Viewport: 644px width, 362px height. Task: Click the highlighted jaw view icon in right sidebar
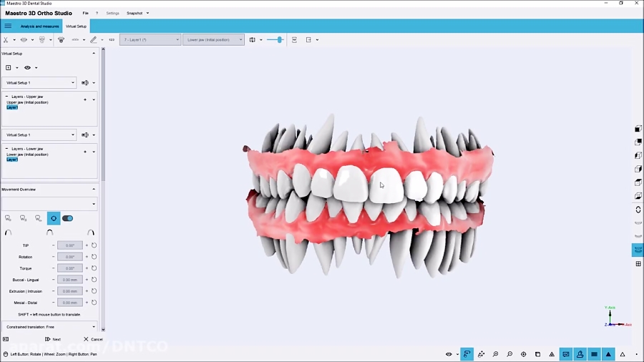638,250
